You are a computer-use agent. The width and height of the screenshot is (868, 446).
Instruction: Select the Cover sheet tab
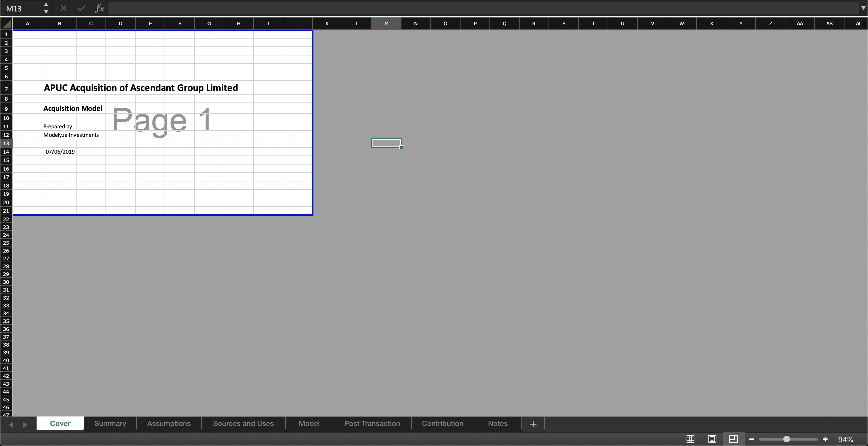pyautogui.click(x=60, y=423)
